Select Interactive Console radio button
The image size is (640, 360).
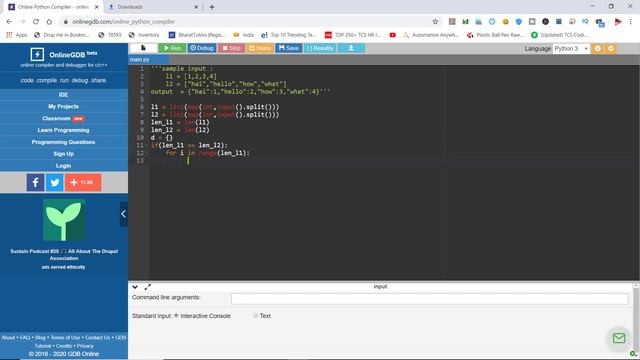tap(176, 316)
